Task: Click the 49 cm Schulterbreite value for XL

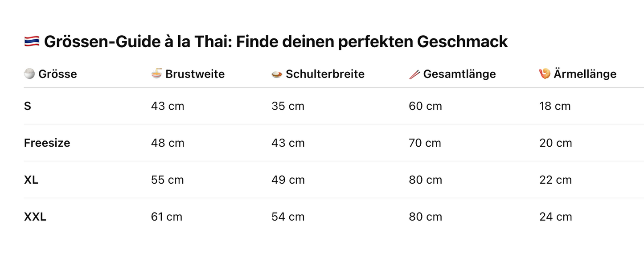Action: pos(288,180)
